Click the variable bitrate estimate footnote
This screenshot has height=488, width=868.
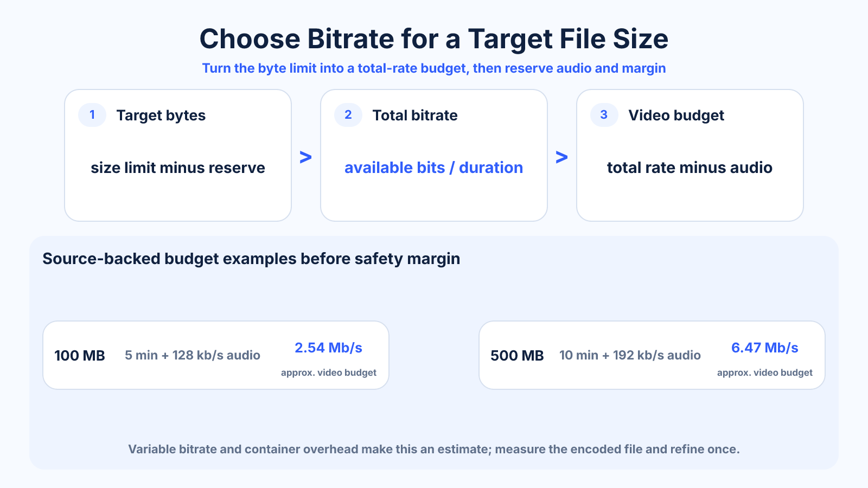434,449
